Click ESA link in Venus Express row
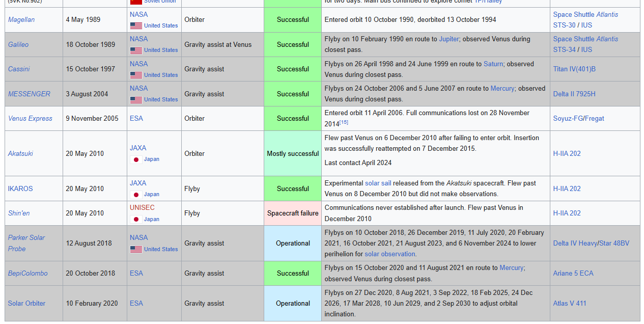The width and height of the screenshot is (644, 324). (x=136, y=118)
